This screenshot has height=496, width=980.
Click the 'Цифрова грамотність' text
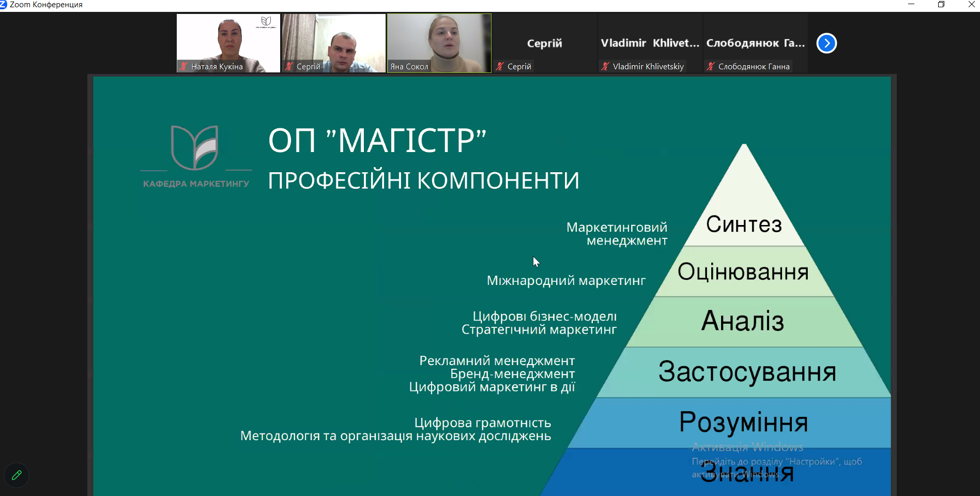pyautogui.click(x=483, y=423)
